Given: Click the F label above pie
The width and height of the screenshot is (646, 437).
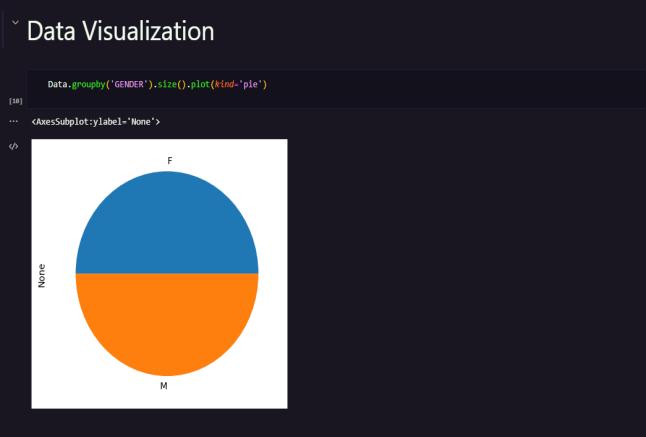Looking at the screenshot, I should point(170,161).
